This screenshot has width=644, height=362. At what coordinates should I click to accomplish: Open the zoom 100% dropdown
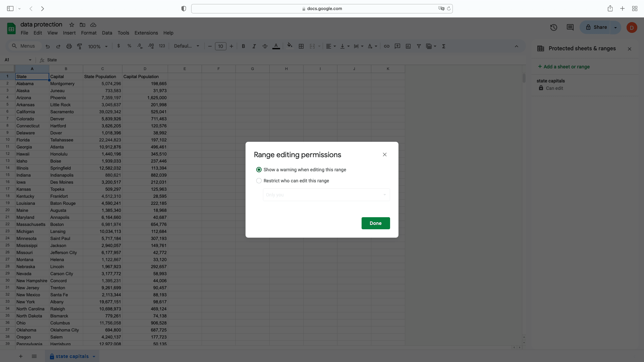click(98, 46)
